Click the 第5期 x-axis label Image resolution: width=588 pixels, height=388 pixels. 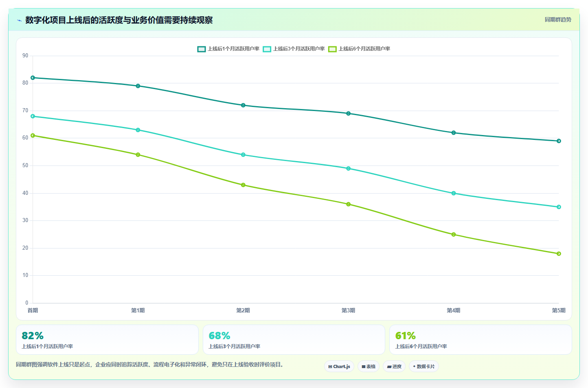(559, 310)
